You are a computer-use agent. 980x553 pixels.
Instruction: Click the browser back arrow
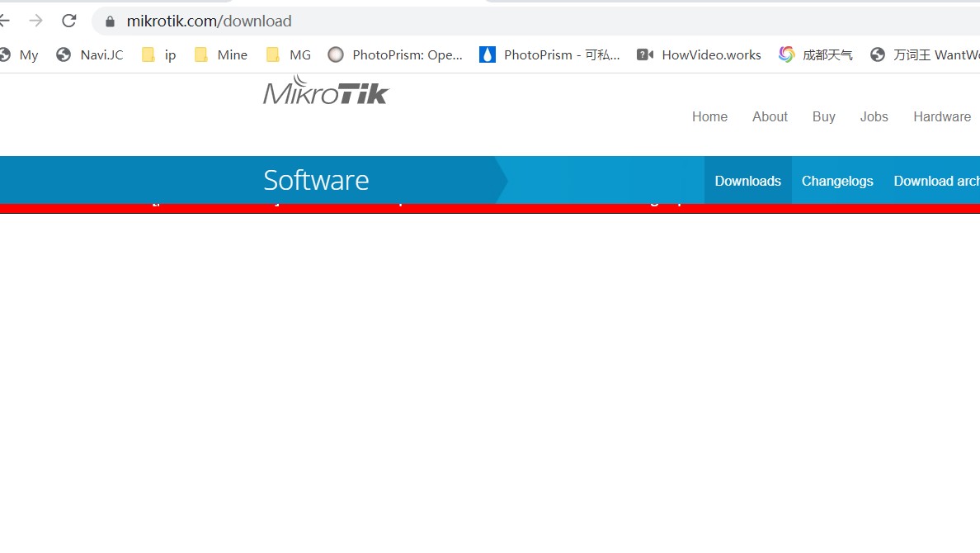pyautogui.click(x=4, y=21)
